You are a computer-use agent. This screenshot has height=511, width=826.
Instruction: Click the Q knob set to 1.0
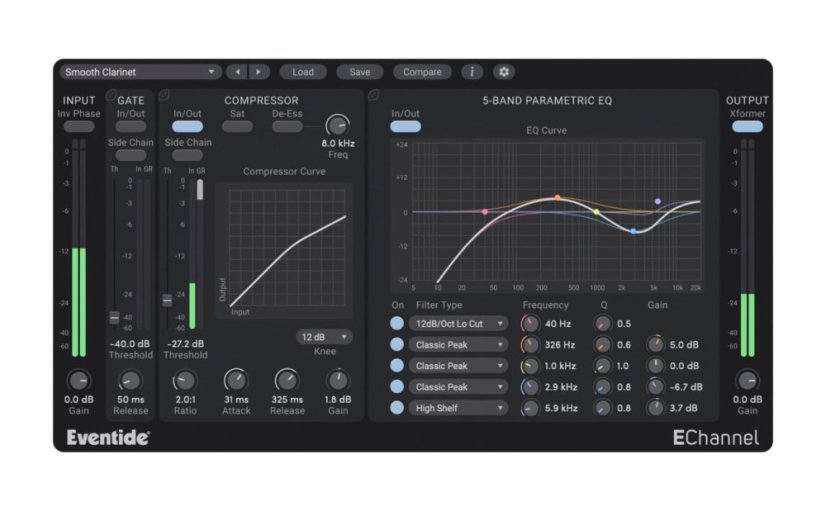coord(603,366)
